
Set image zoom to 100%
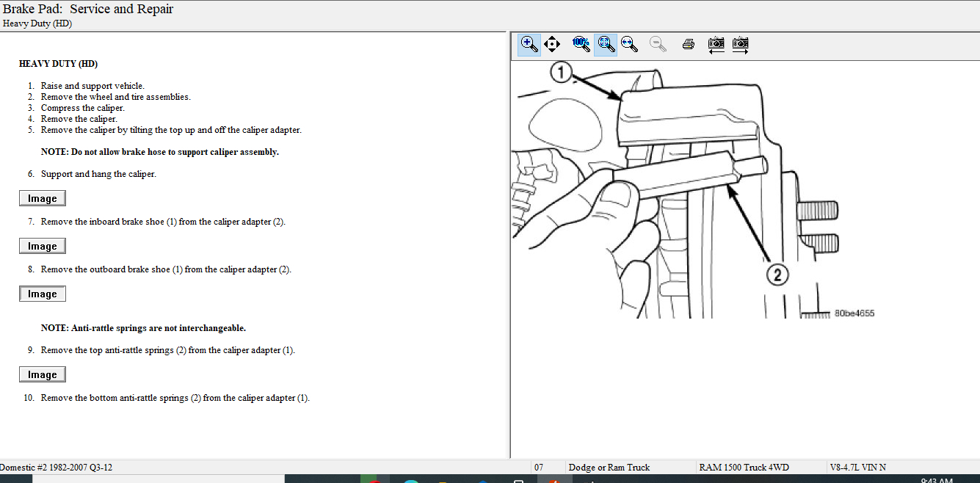(x=581, y=44)
